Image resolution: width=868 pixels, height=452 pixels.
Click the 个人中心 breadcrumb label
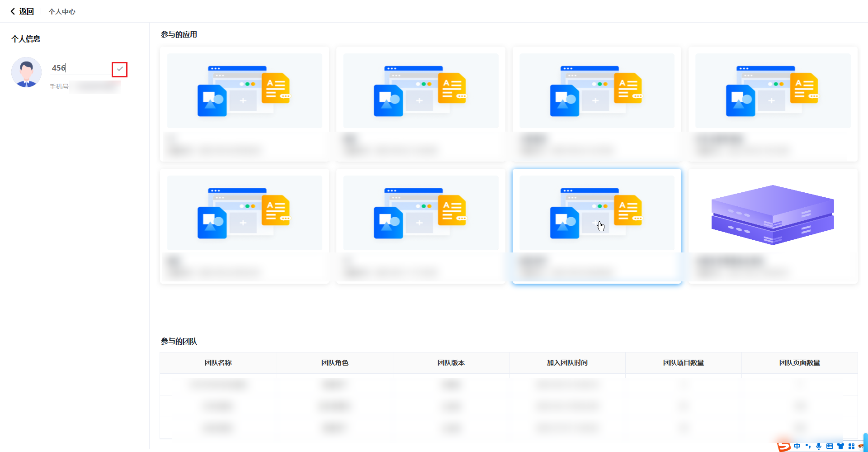(62, 12)
